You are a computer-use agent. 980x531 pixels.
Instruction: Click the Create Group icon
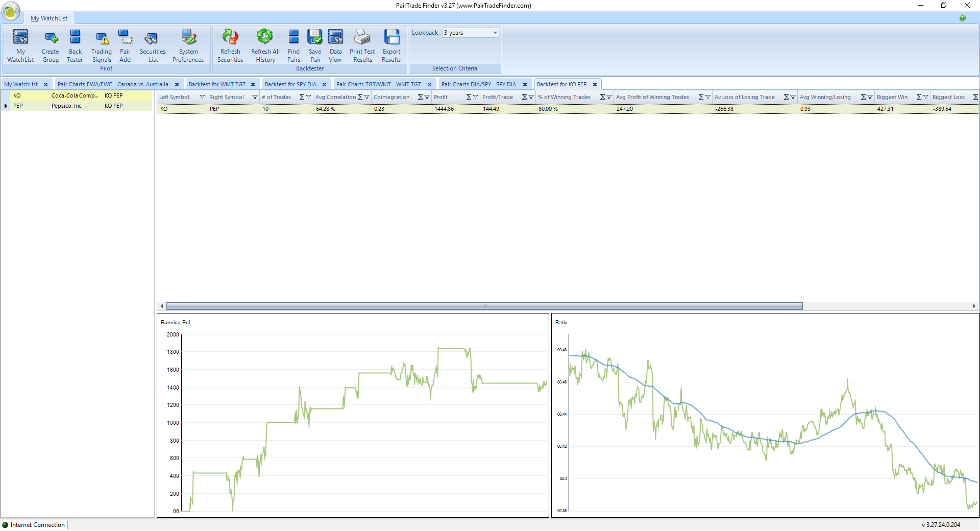pos(51,45)
